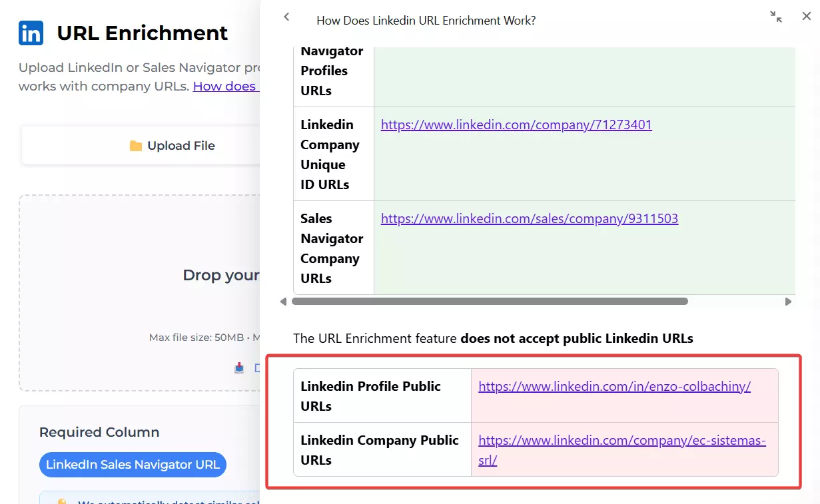Click the LinkedIn logo beside URL Enrichment title
The height and width of the screenshot is (504, 820).
(x=30, y=33)
